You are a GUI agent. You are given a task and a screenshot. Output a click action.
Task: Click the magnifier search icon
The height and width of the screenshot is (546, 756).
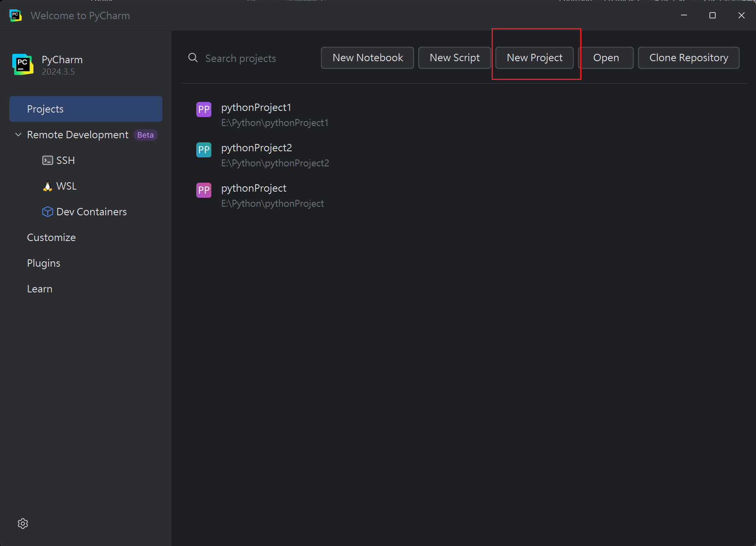click(x=193, y=58)
